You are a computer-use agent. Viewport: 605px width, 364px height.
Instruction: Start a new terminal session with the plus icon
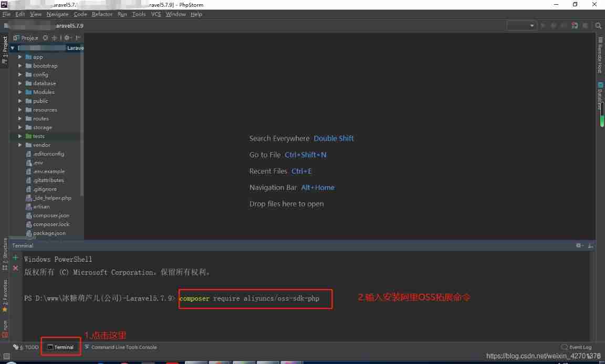click(15, 258)
